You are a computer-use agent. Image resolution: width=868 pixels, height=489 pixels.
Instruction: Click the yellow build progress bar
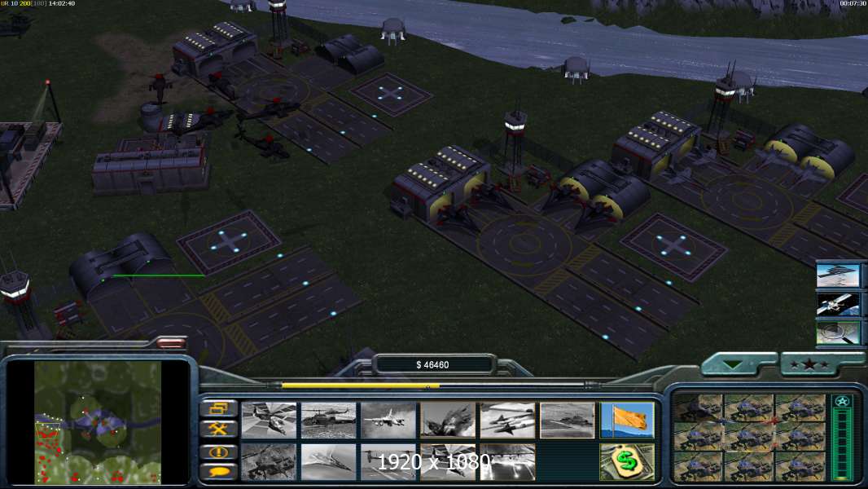click(361, 385)
